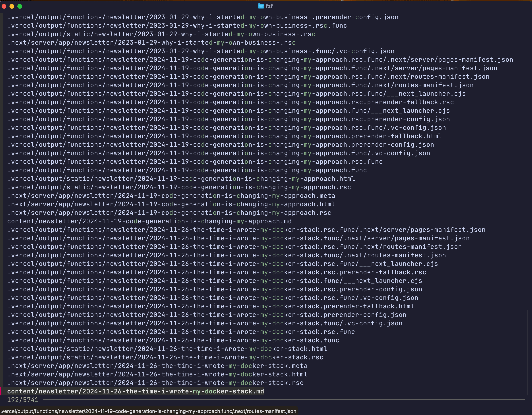The image size is (532, 415).
Task: Select docker-stack.func/___next_launcher.cjs row
Action: [215, 281]
